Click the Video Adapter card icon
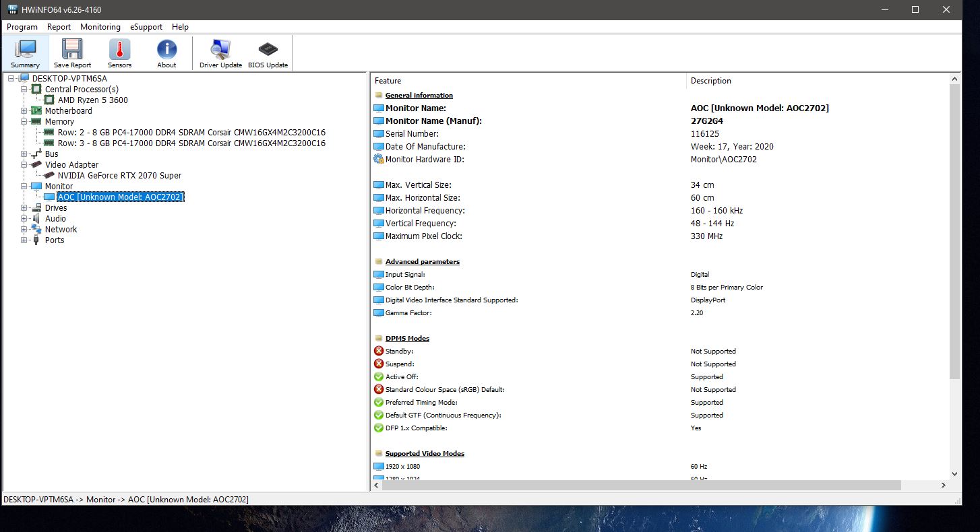 [x=37, y=164]
